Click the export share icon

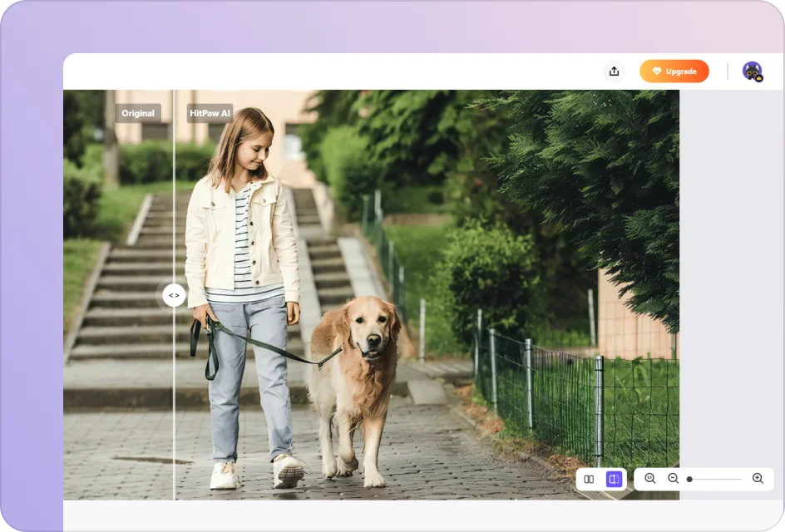(614, 71)
